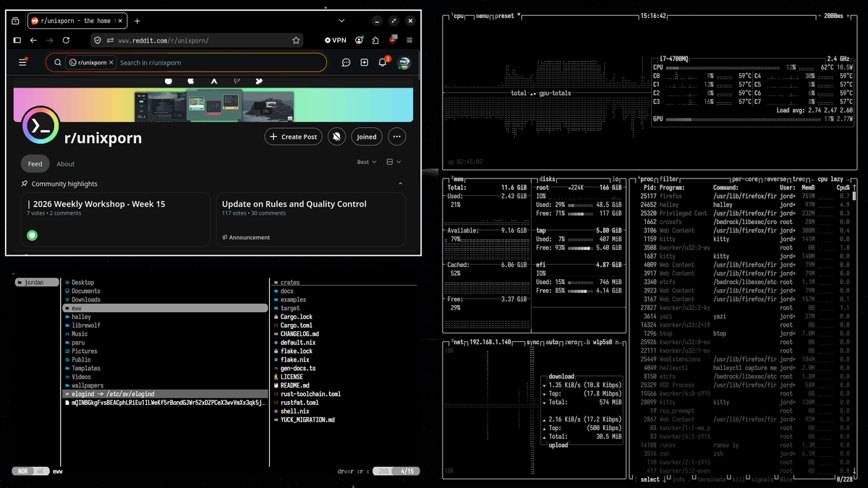Select Cargo.toml in yazi file list
The width and height of the screenshot is (868, 488).
click(x=296, y=325)
